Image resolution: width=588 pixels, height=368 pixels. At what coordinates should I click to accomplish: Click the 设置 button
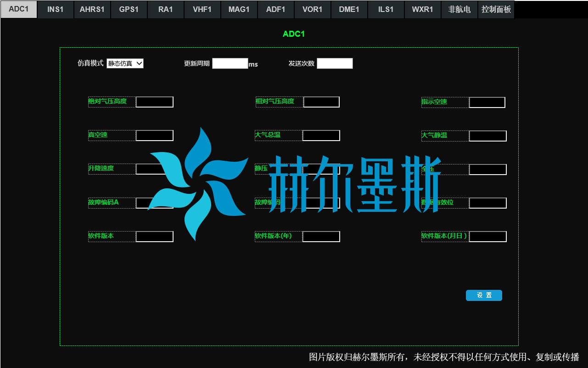pyautogui.click(x=484, y=295)
